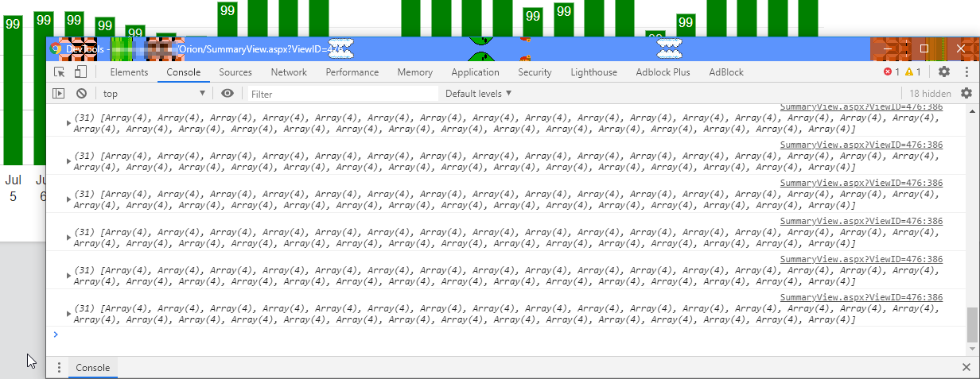Switch to the Elements tab

tap(129, 72)
